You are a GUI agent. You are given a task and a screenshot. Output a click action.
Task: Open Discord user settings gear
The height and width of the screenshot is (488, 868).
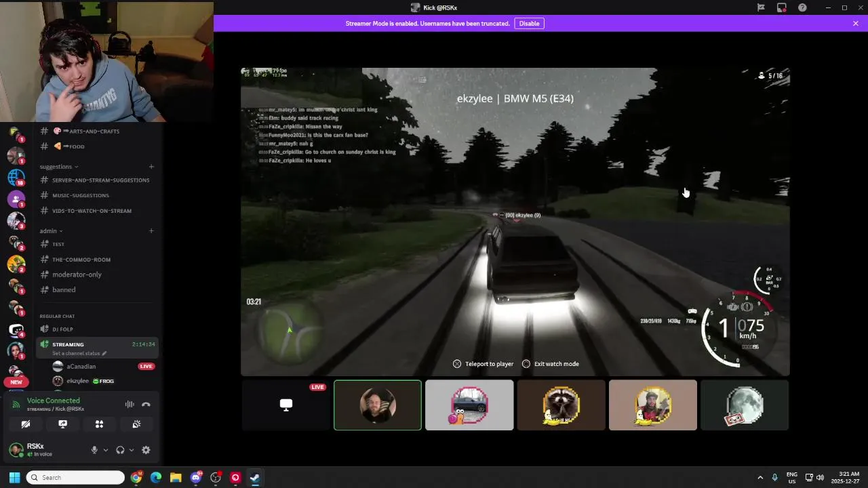coord(146,450)
